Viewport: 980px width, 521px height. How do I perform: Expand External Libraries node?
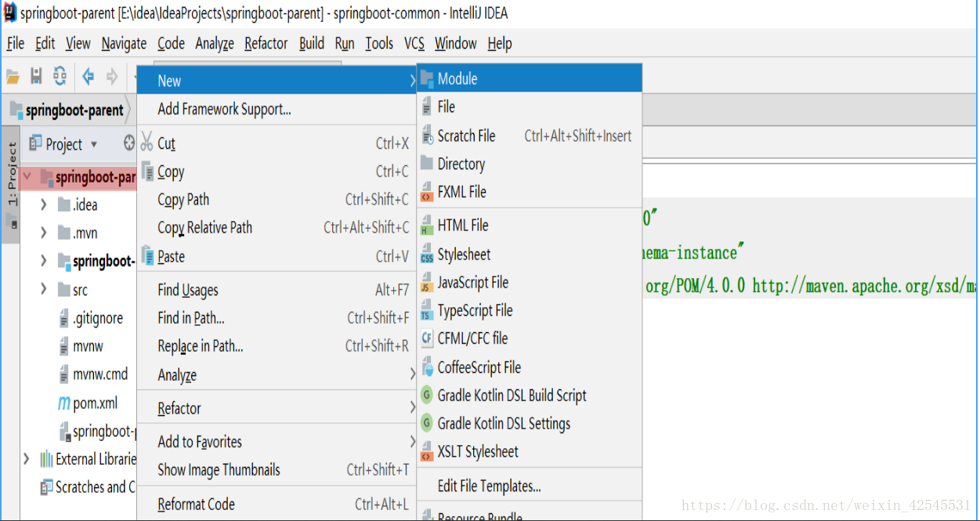[27, 459]
